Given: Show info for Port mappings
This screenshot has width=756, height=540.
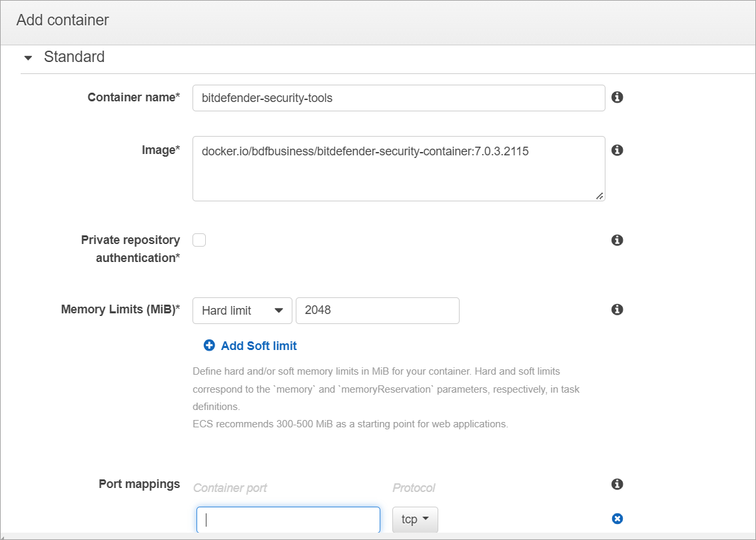Looking at the screenshot, I should coord(617,484).
